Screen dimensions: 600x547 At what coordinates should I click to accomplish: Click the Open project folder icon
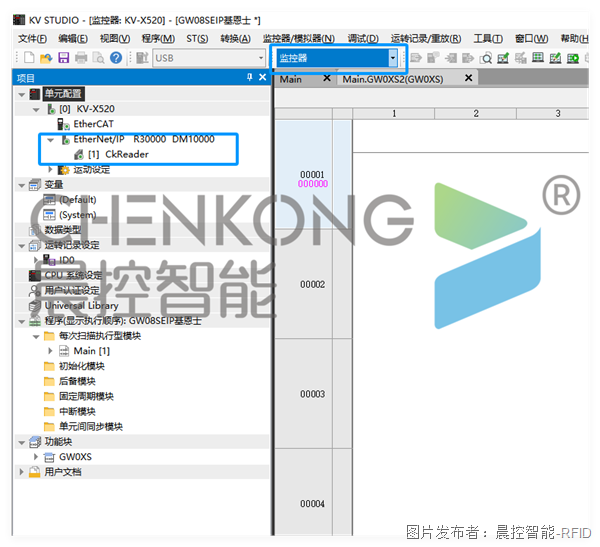46,58
